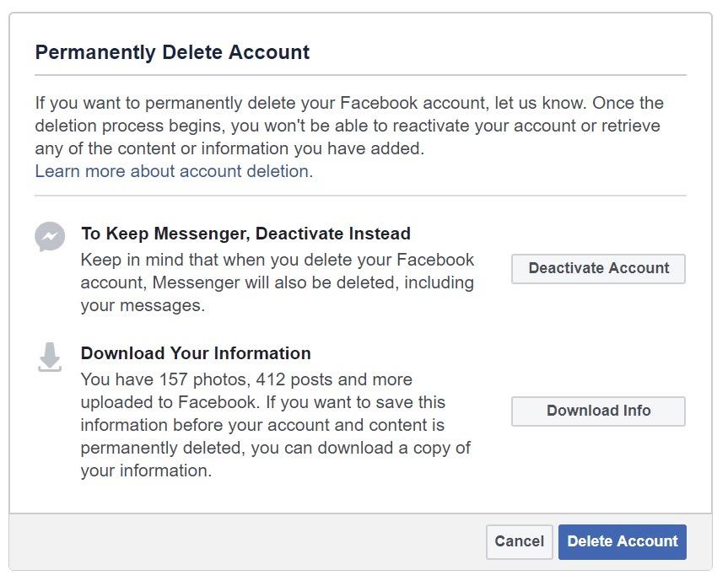Image resolution: width=728 pixels, height=586 pixels.
Task: Open Learn more about account deletion link
Action: pyautogui.click(x=171, y=171)
